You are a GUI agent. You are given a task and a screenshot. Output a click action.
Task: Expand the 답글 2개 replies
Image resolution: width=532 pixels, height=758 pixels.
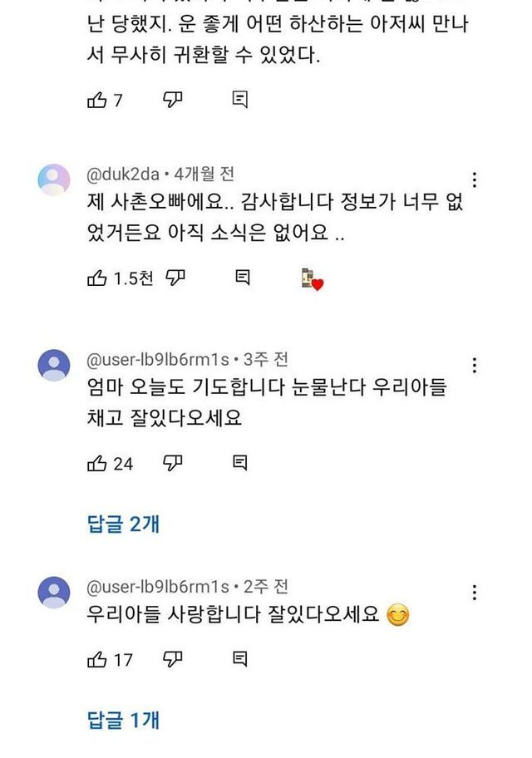coord(123,524)
